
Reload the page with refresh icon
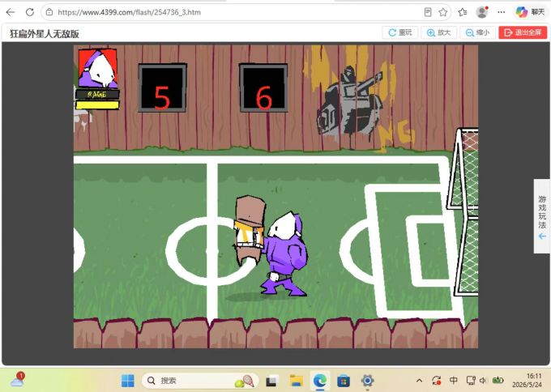30,12
